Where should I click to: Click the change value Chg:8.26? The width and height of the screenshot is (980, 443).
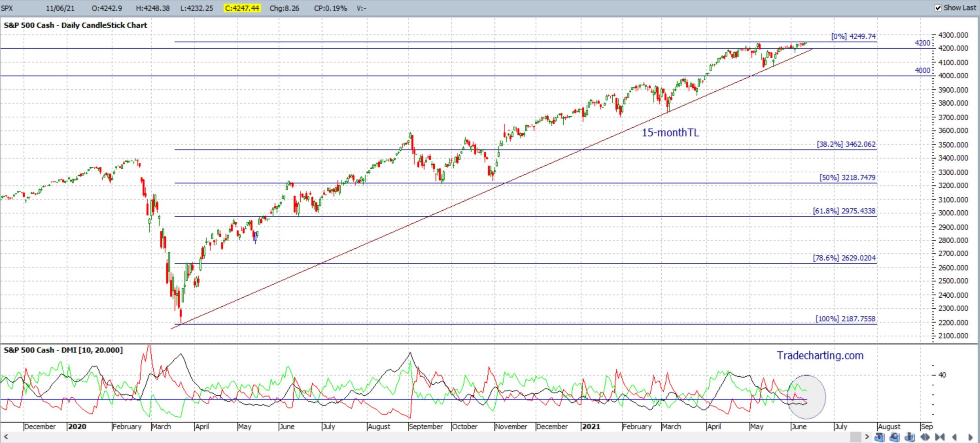284,8
